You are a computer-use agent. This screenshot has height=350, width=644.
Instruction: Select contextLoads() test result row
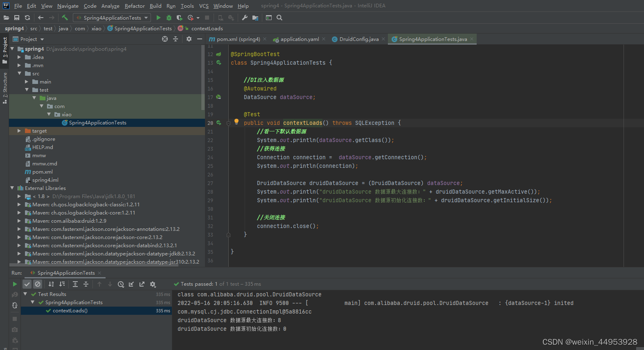pos(96,311)
